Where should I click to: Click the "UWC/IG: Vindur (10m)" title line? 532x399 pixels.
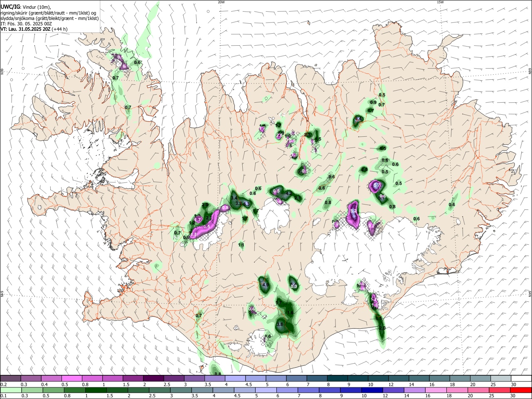tap(26, 7)
